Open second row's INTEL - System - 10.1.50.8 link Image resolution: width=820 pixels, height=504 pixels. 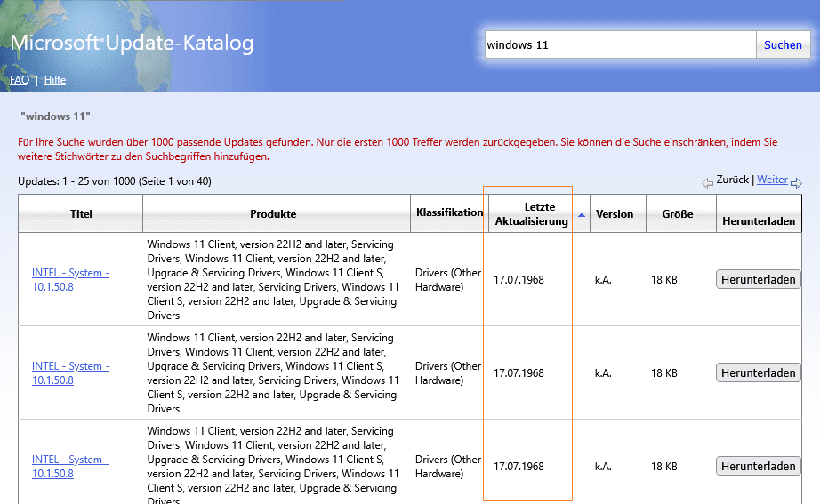point(70,373)
